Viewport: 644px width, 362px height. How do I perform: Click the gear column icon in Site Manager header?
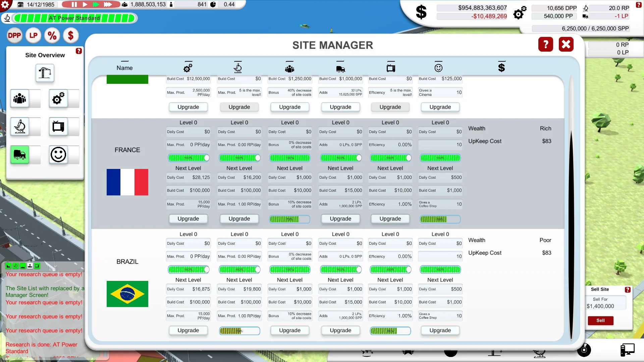point(188,67)
